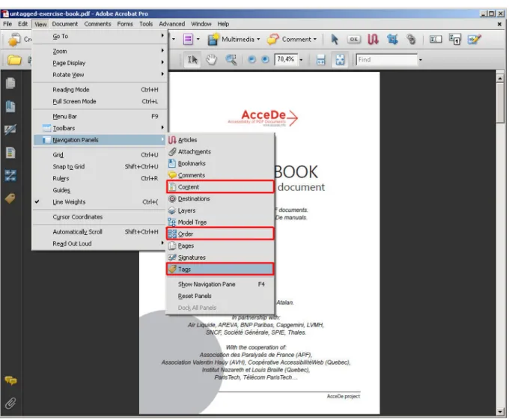Click the Fit One Full Page icon
The image size is (509, 420).
tap(340, 60)
